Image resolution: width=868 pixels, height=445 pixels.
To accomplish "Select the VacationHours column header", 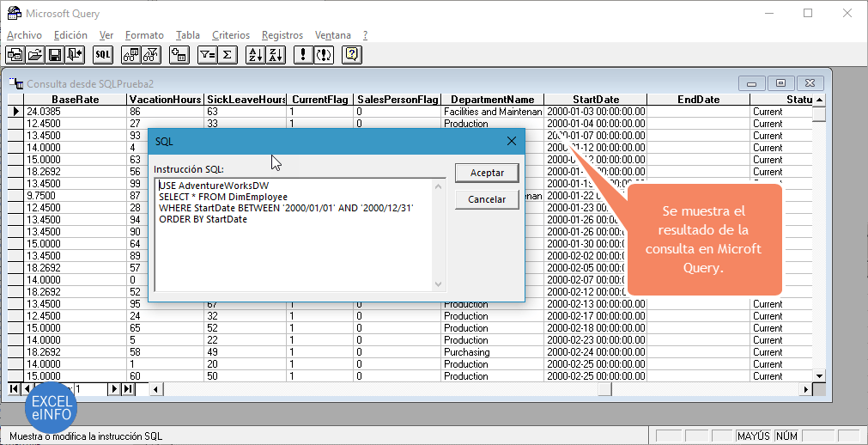I will [166, 100].
